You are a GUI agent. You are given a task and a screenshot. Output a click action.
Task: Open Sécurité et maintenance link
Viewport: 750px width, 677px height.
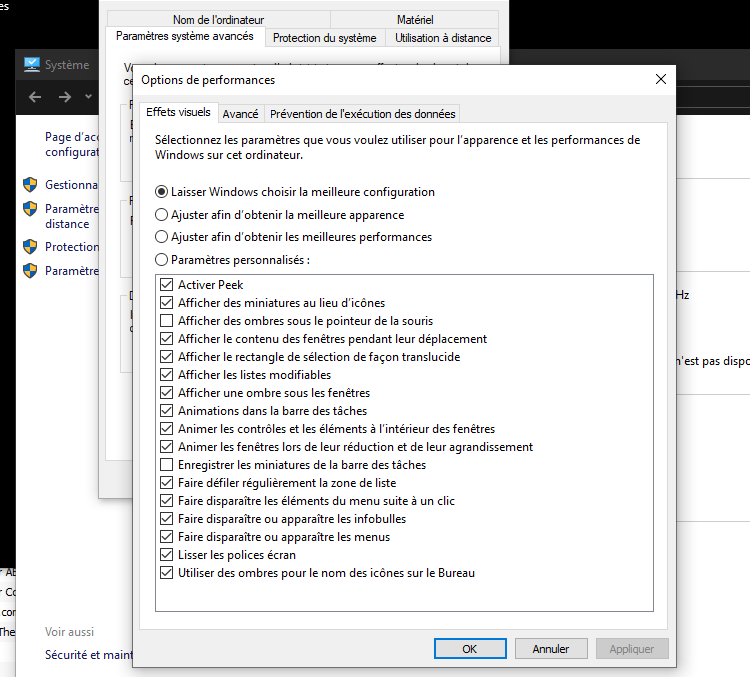coord(89,655)
